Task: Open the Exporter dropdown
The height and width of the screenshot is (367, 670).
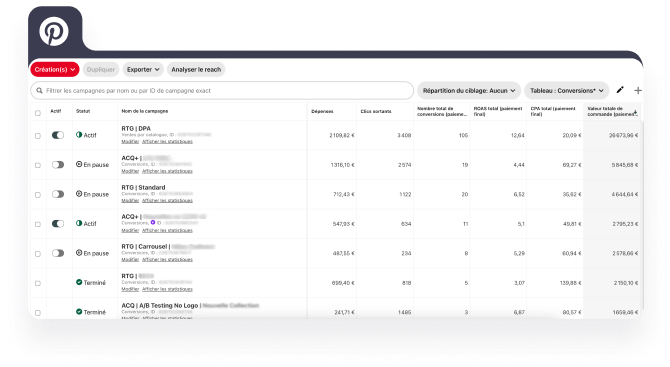Action: [143, 69]
